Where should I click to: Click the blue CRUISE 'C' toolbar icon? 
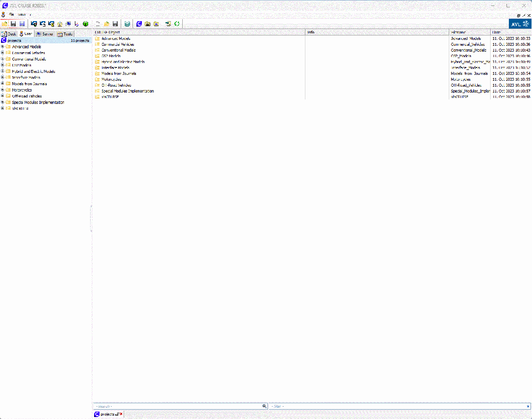coord(139,24)
